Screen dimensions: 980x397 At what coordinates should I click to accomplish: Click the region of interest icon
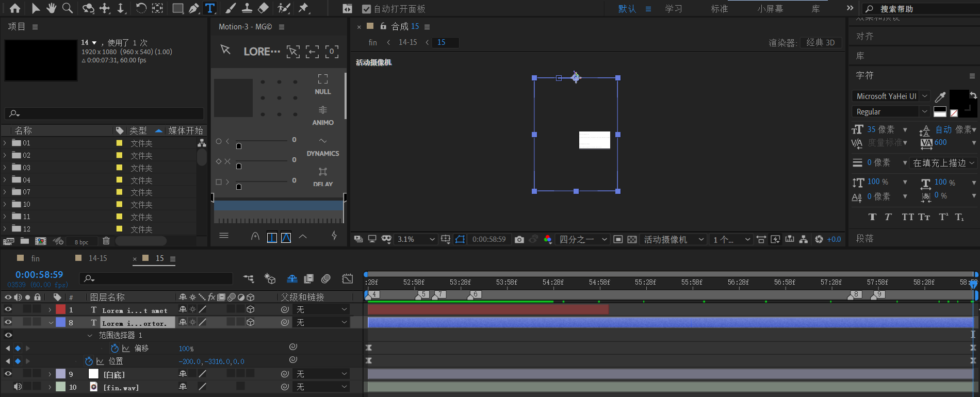click(618, 239)
